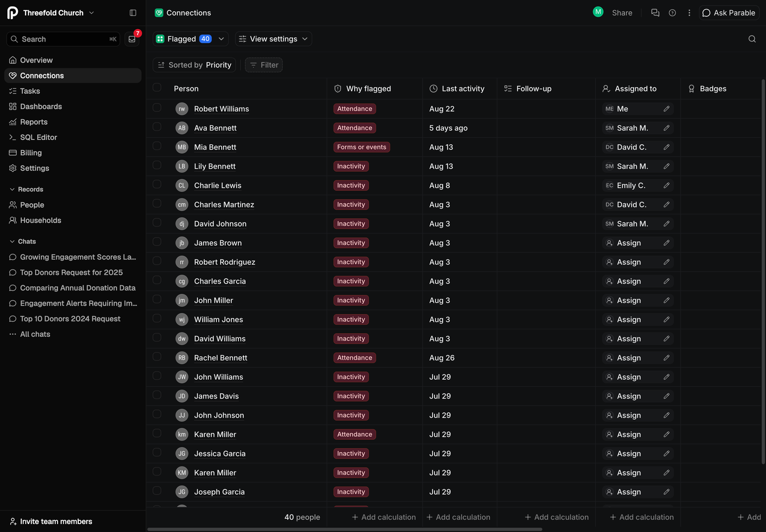Click the Share button
766x532 pixels.
pos(622,13)
